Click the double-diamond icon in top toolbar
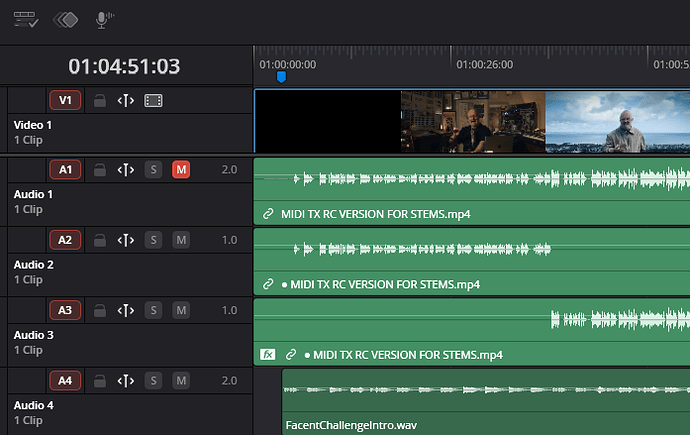The image size is (690, 435). 65,19
